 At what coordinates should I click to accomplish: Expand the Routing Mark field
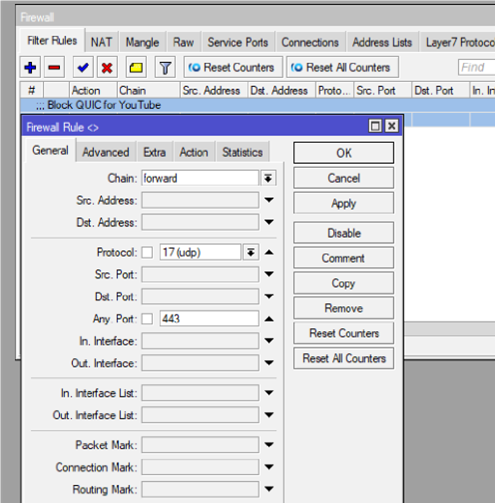pyautogui.click(x=269, y=489)
